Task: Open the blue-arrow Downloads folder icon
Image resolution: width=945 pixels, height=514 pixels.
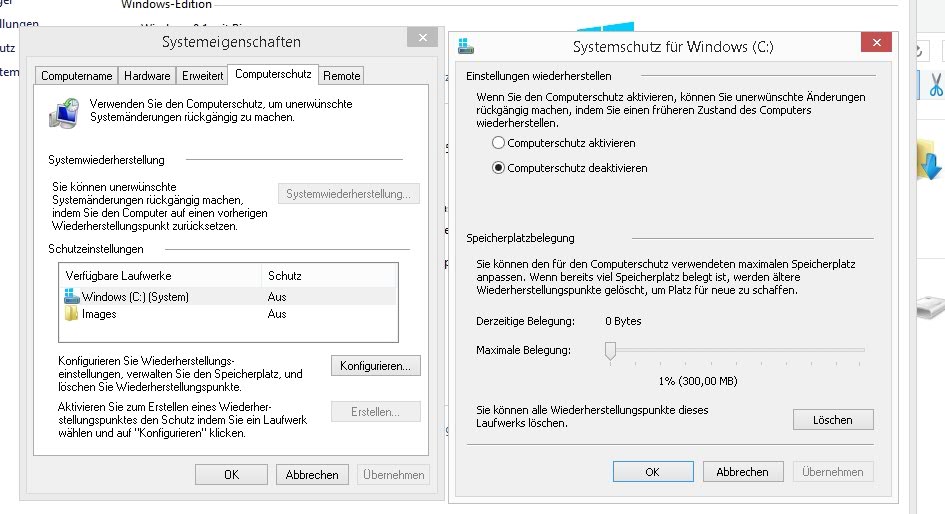Action: point(930,160)
